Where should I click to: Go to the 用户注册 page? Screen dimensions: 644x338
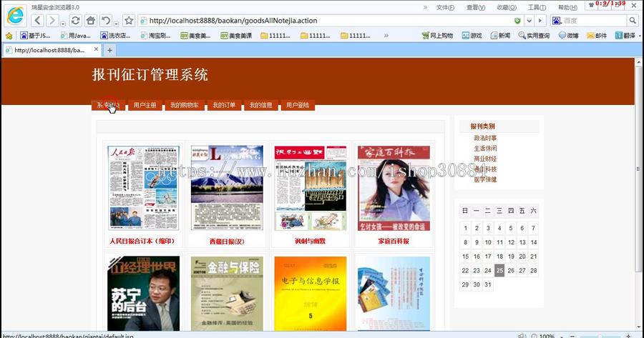(145, 105)
